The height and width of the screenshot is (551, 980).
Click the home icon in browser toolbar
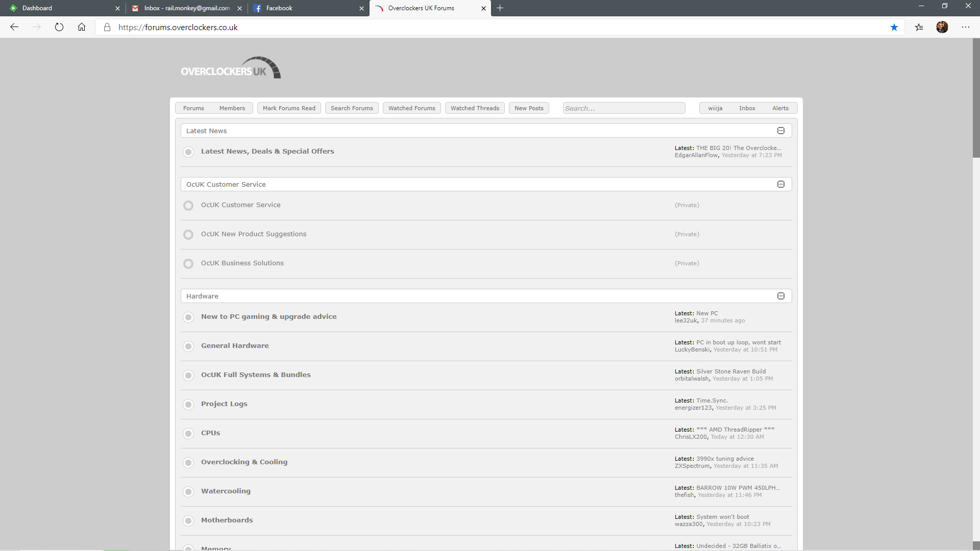[x=82, y=28]
